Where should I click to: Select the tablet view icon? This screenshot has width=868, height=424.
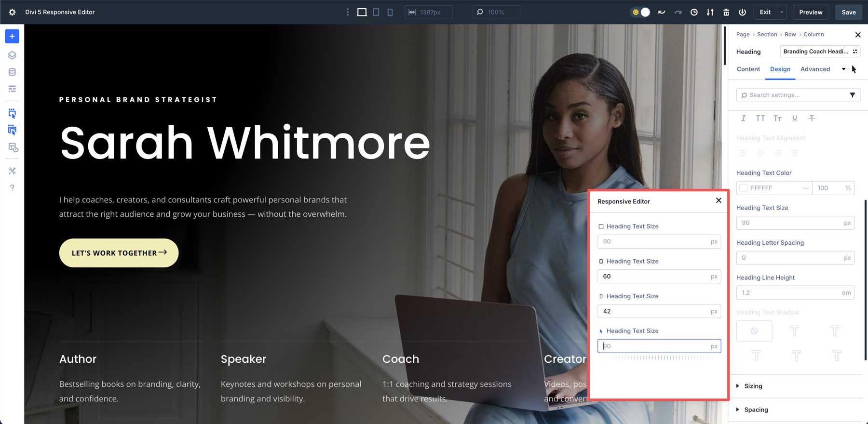pos(376,12)
